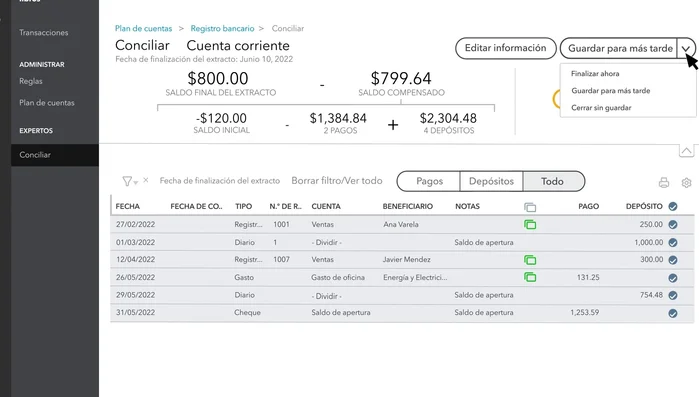Print the reconciliation list
This screenshot has height=397, width=699.
click(664, 183)
